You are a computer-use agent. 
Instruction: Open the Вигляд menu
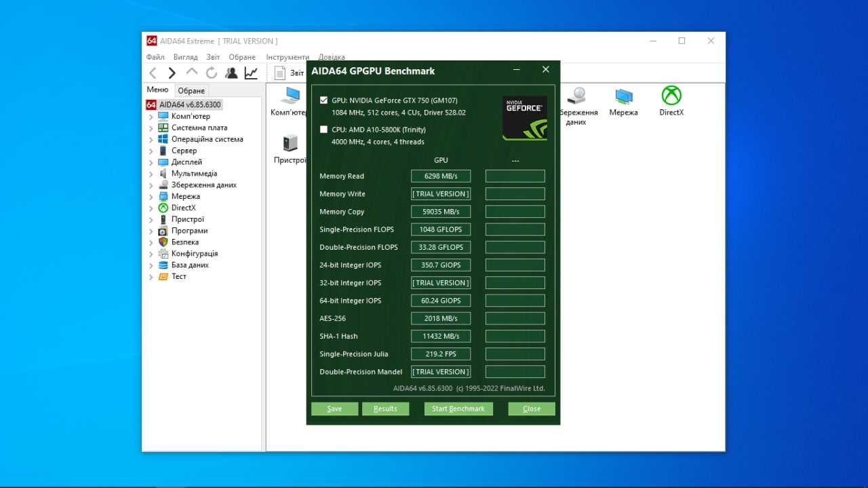(185, 57)
